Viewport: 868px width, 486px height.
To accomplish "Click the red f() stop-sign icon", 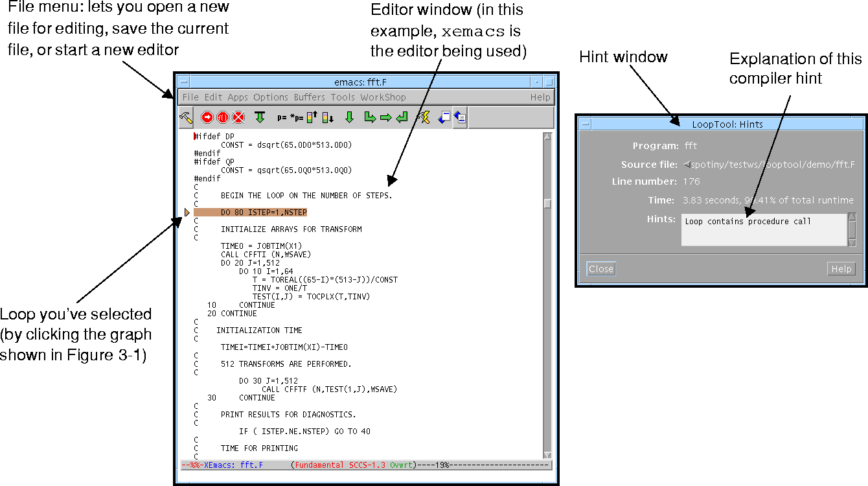I will click(x=222, y=117).
